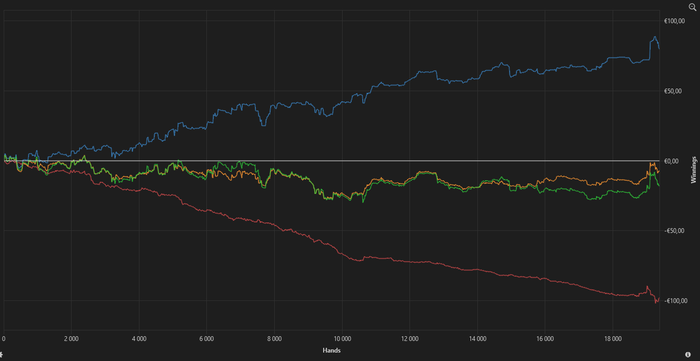Click the 4 000 hands tick label
700x361 pixels.
pos(139,339)
